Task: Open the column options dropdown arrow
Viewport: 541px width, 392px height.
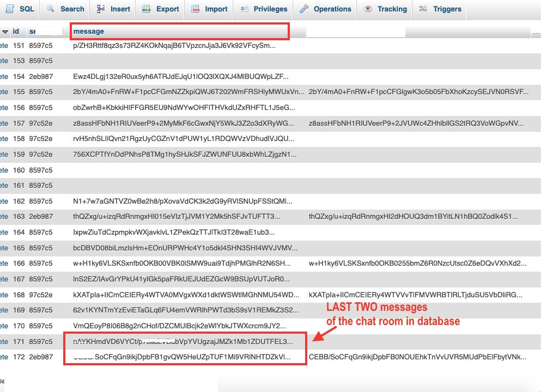Action: (5, 32)
